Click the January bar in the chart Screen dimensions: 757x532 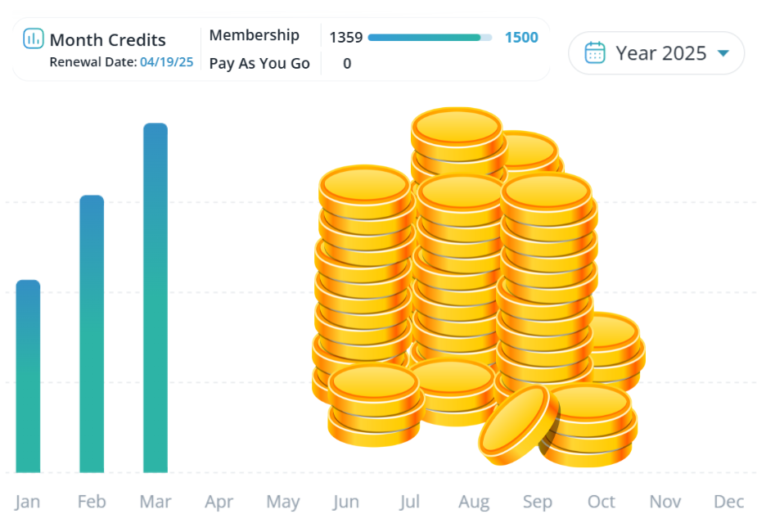[x=28, y=376]
